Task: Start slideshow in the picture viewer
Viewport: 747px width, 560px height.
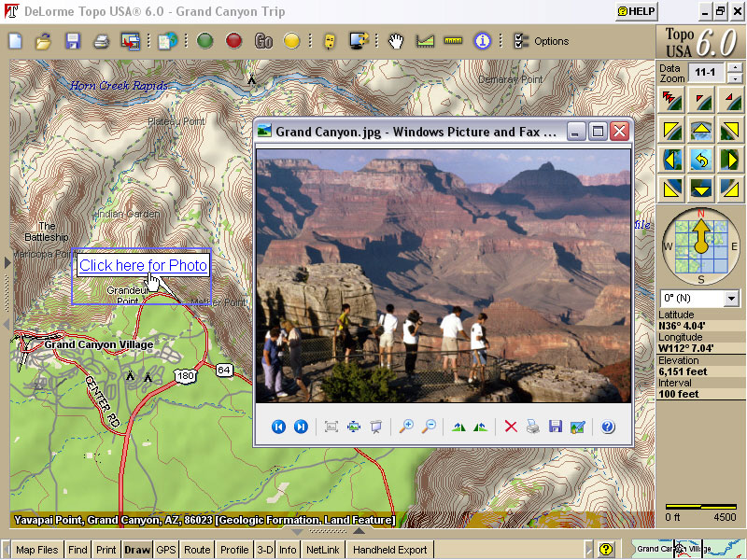Action: pyautogui.click(x=376, y=427)
